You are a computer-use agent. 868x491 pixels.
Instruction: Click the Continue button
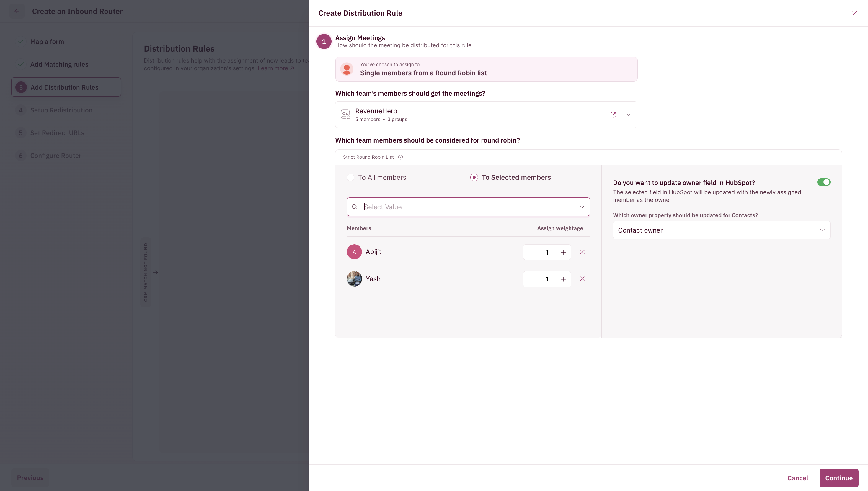(839, 478)
